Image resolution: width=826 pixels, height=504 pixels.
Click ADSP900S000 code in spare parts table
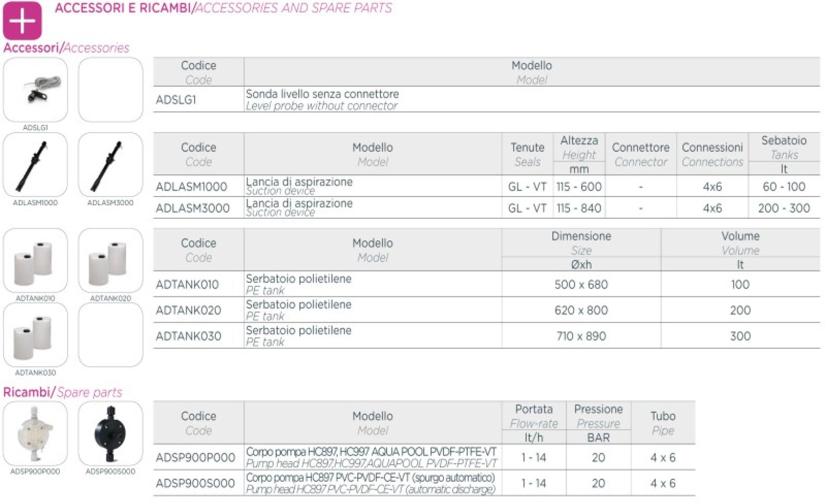point(195,483)
